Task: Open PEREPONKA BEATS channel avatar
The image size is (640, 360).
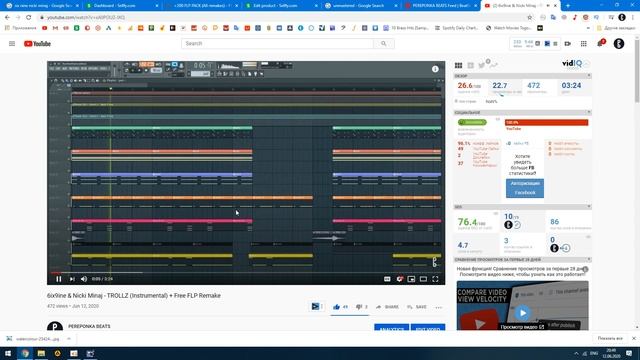Action: point(55,327)
